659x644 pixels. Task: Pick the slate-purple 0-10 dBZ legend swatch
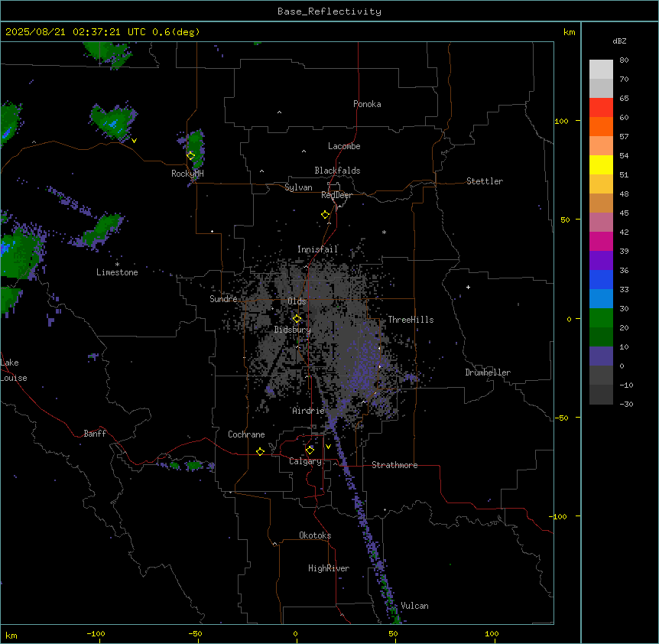(601, 356)
